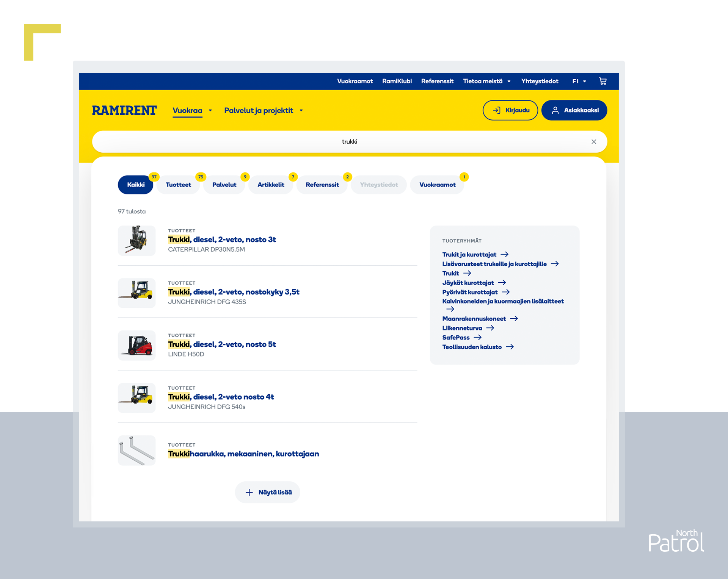This screenshot has width=728, height=579.
Task: Switch to the Referenssit results tab
Action: coord(322,185)
